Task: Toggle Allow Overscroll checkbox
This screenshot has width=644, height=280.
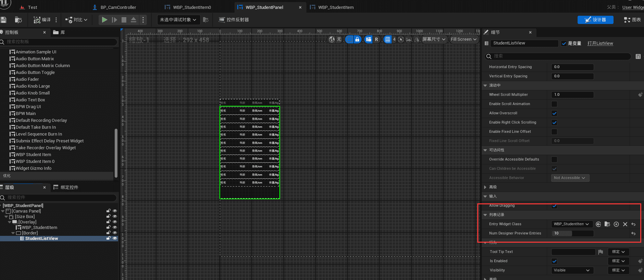Action: click(554, 113)
